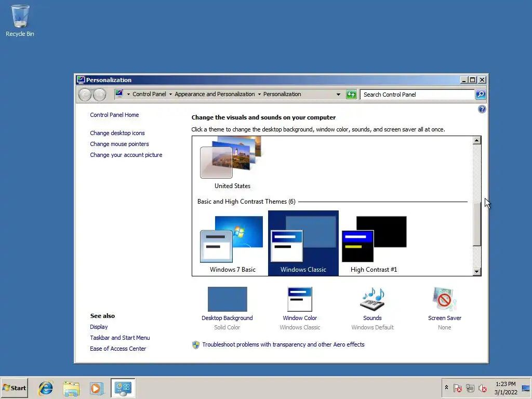The height and width of the screenshot is (399, 532).
Task: Open Change mouse pointers link
Action: pyautogui.click(x=119, y=144)
